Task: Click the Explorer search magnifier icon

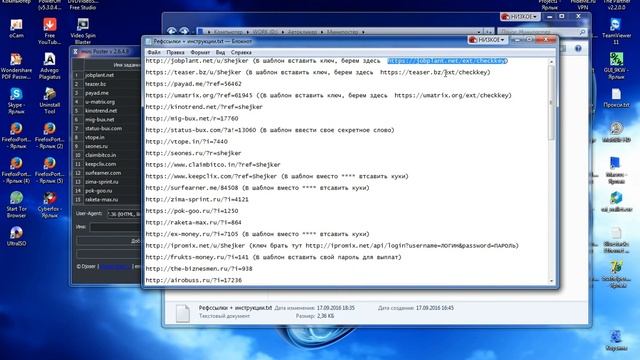Action: (582, 31)
